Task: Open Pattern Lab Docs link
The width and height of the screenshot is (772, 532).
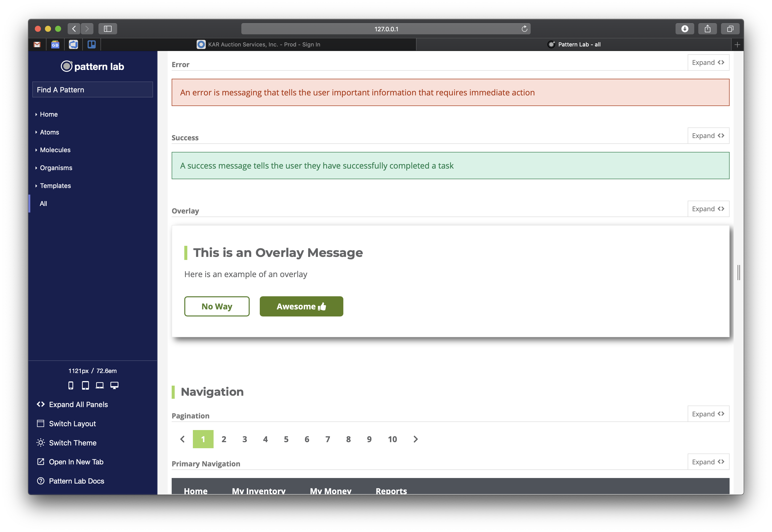Action: 70,481
